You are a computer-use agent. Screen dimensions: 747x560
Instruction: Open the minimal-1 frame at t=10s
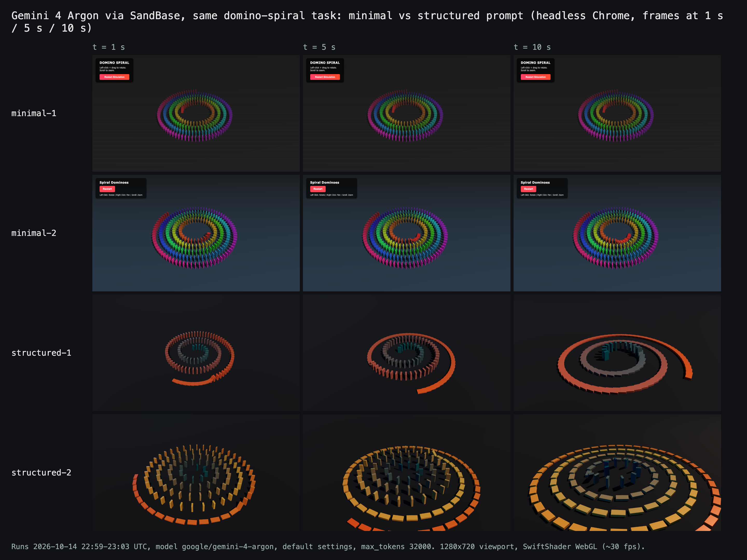617,113
